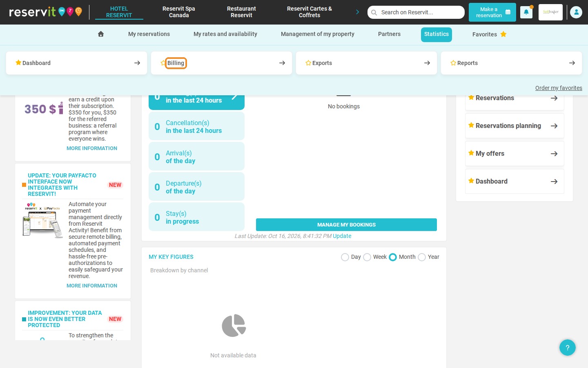Open My offers arrow shortcut
This screenshot has height=368, width=588.
tap(554, 154)
